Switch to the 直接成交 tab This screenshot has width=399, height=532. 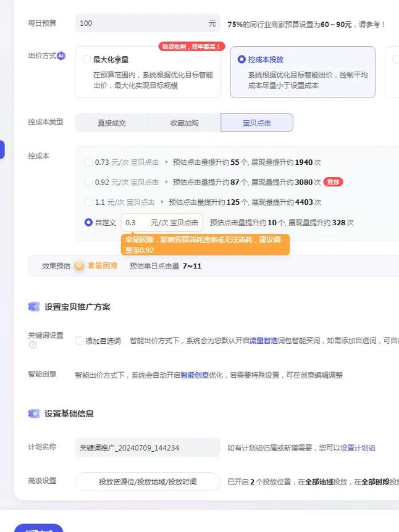pos(111,123)
